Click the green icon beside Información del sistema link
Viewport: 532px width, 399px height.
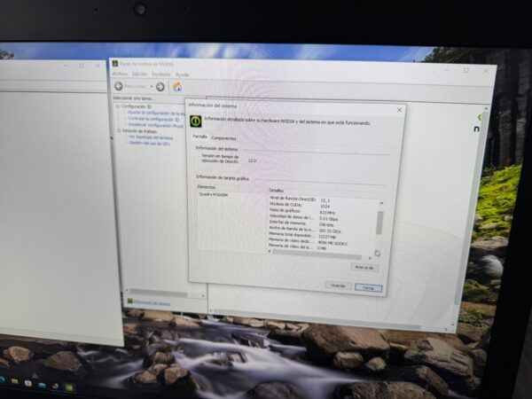click(130, 301)
